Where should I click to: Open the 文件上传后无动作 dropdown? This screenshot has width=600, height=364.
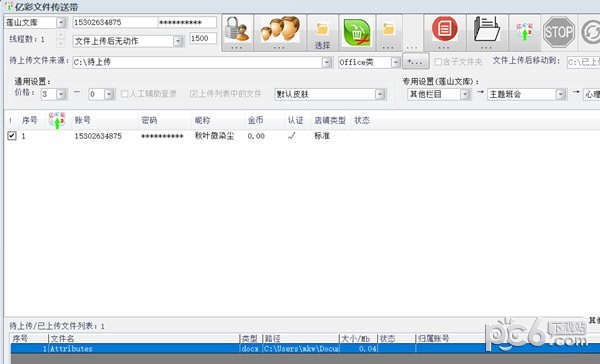(178, 41)
